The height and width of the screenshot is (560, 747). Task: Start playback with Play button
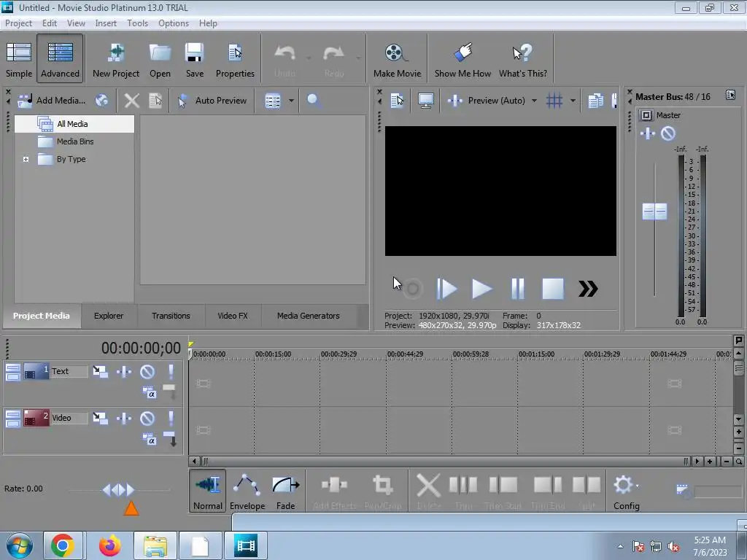(481, 289)
